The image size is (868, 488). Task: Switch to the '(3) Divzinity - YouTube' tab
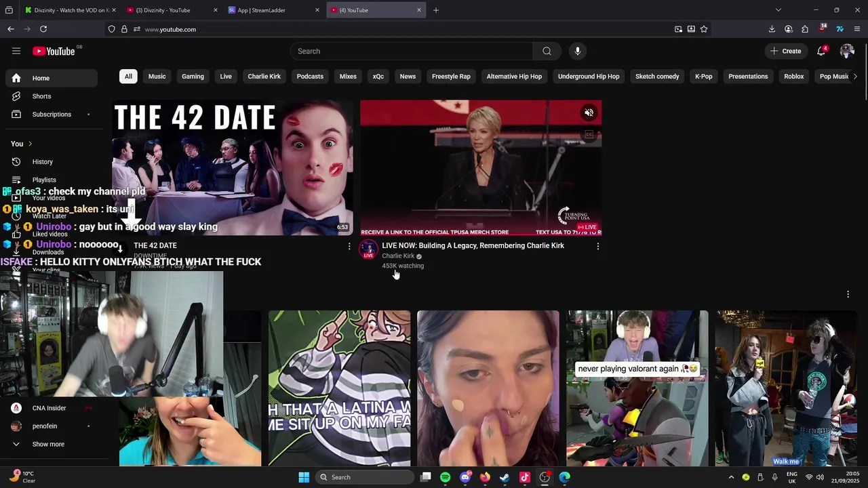(171, 10)
